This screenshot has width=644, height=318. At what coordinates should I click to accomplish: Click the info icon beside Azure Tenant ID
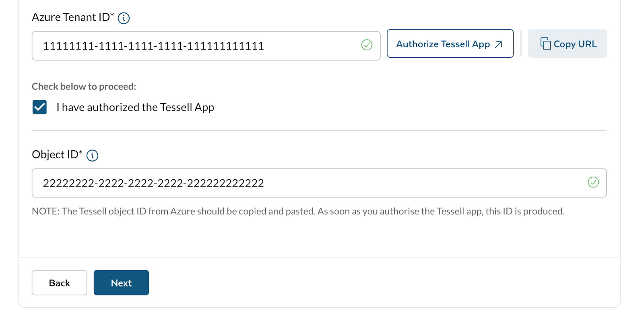click(x=124, y=18)
